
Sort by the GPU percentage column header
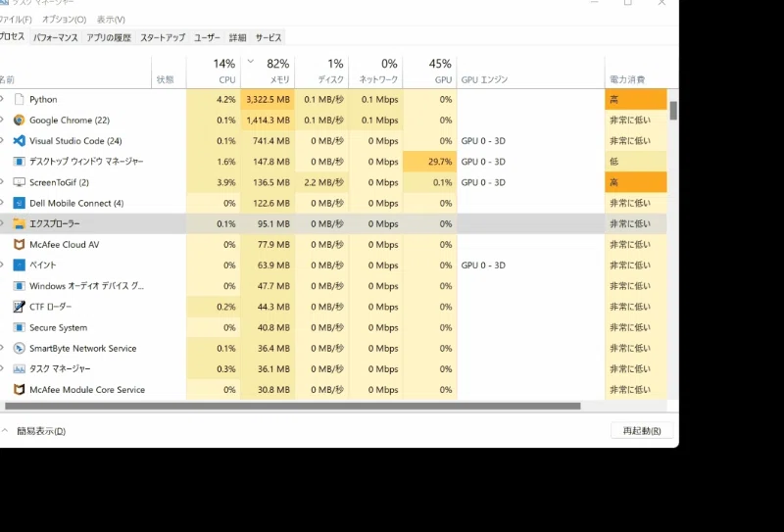click(x=429, y=72)
